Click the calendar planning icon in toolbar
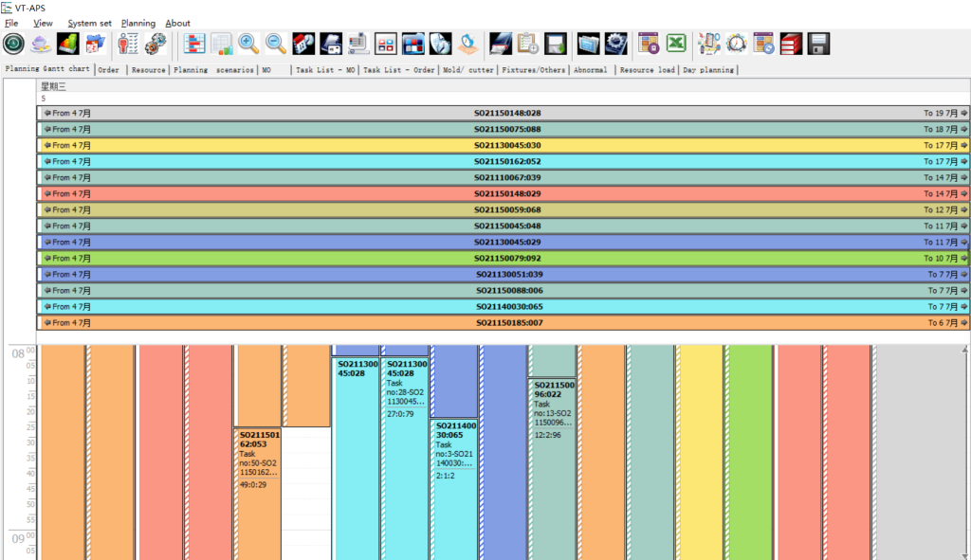The width and height of the screenshot is (971, 560). point(93,44)
